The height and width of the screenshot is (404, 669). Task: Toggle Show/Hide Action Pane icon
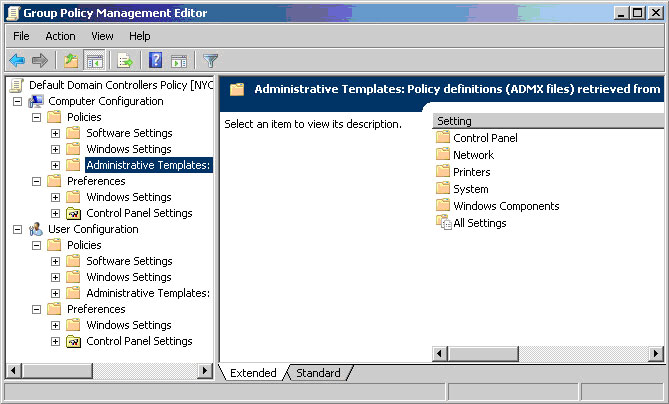pos(179,61)
